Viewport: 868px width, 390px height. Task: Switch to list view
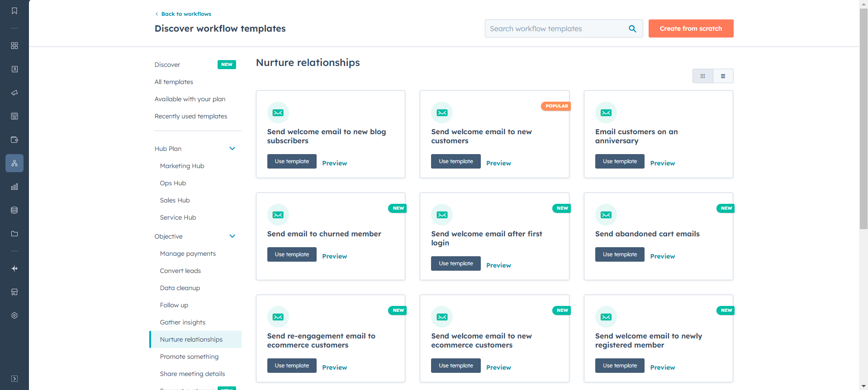[723, 76]
